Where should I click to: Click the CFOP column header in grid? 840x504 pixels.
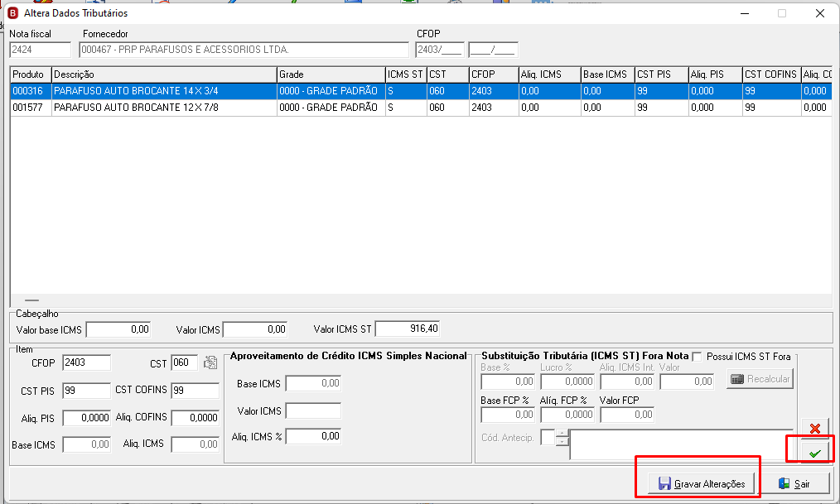[x=494, y=74]
